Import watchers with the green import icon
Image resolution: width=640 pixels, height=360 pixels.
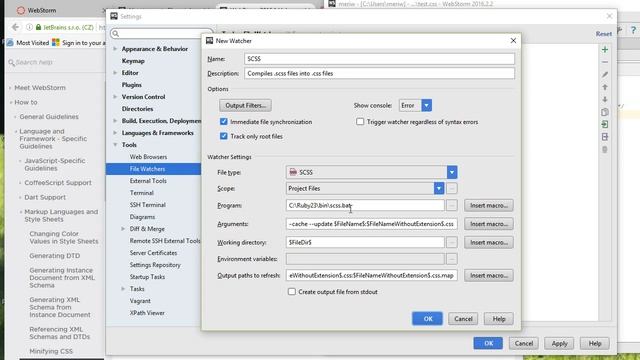tap(605, 124)
